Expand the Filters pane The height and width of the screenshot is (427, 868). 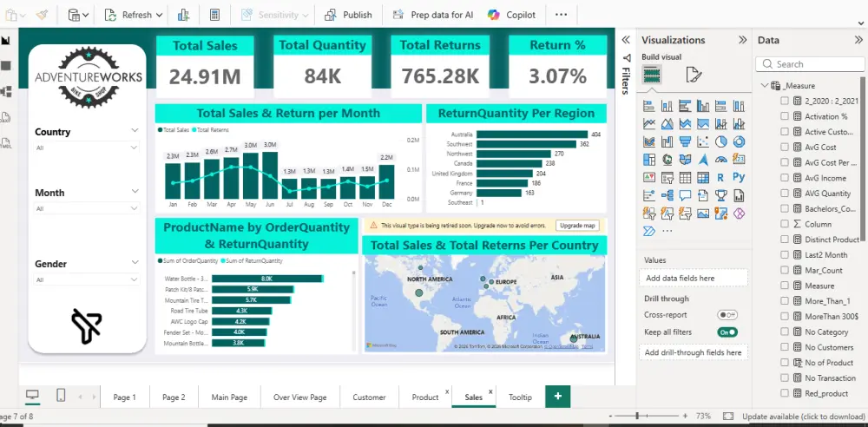[x=626, y=40]
